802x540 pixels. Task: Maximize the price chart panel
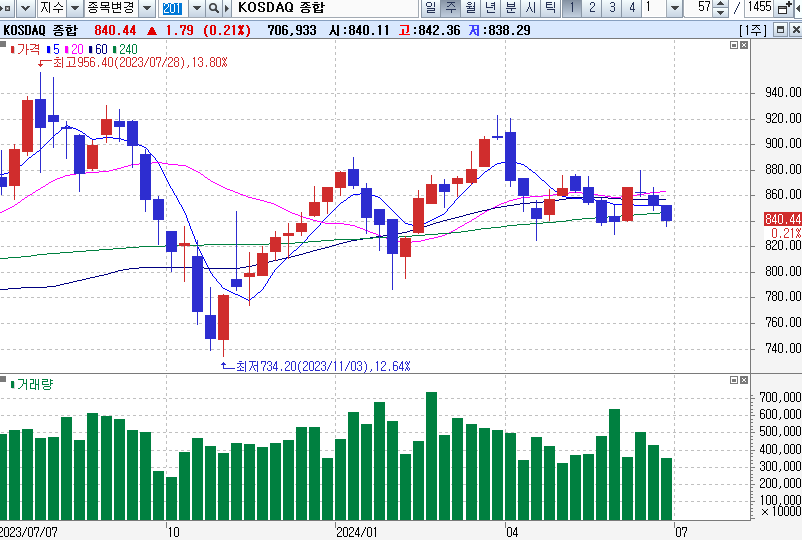(734, 46)
